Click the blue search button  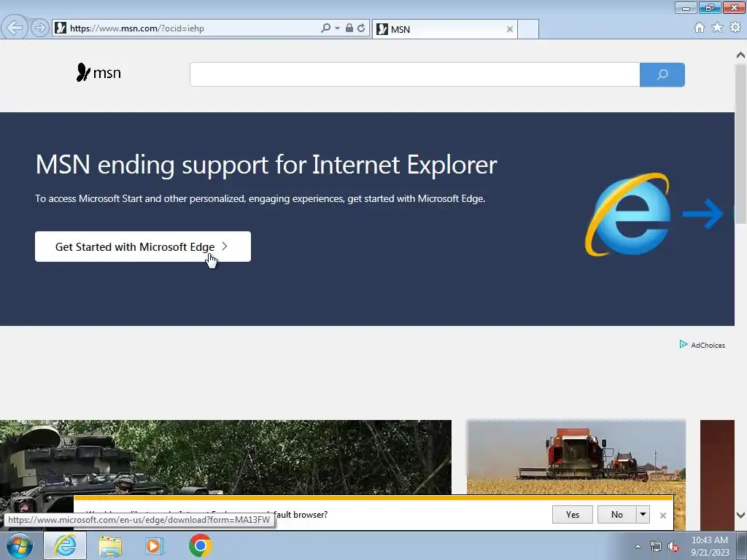(662, 74)
